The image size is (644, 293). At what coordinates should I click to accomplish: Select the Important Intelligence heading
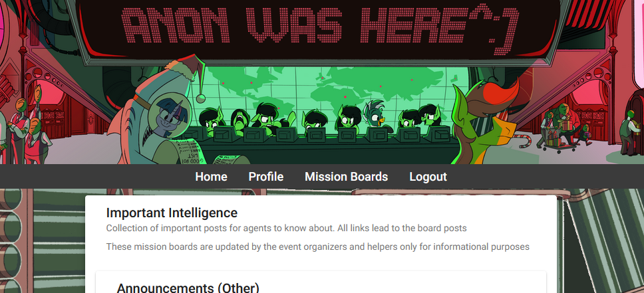pos(172,213)
